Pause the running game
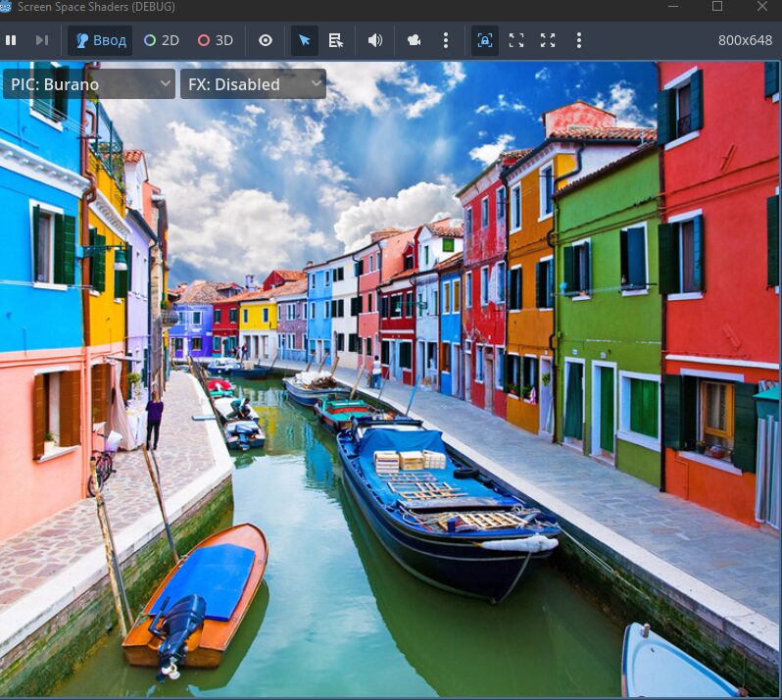Screen dimensions: 782x700 point(11,40)
